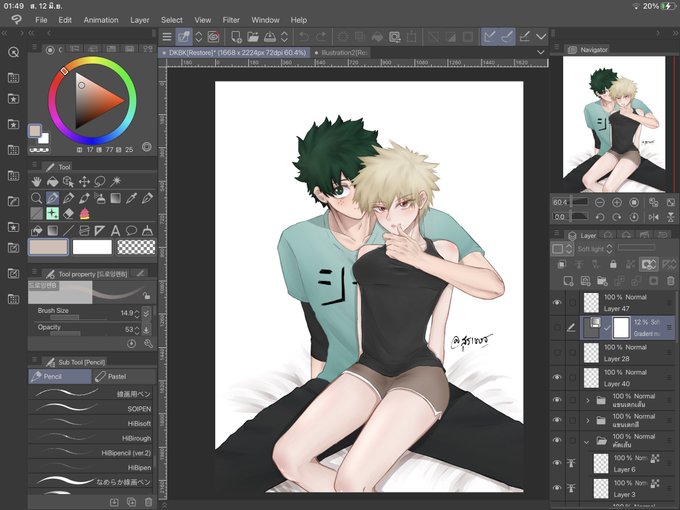Show Layer 28 with its visibility box
Screen dimensions: 680x510
pos(557,353)
